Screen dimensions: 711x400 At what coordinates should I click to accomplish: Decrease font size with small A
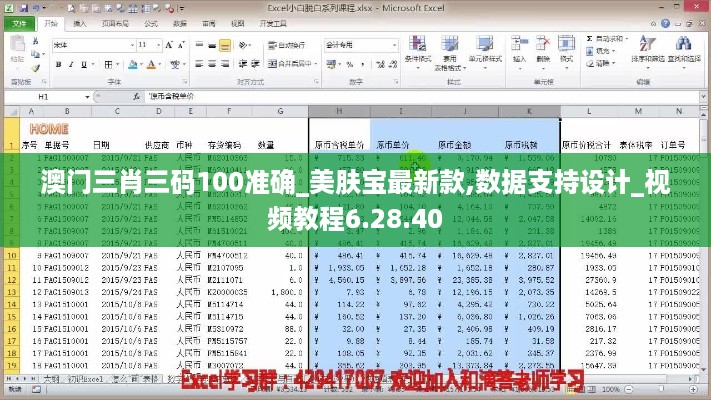click(181, 45)
